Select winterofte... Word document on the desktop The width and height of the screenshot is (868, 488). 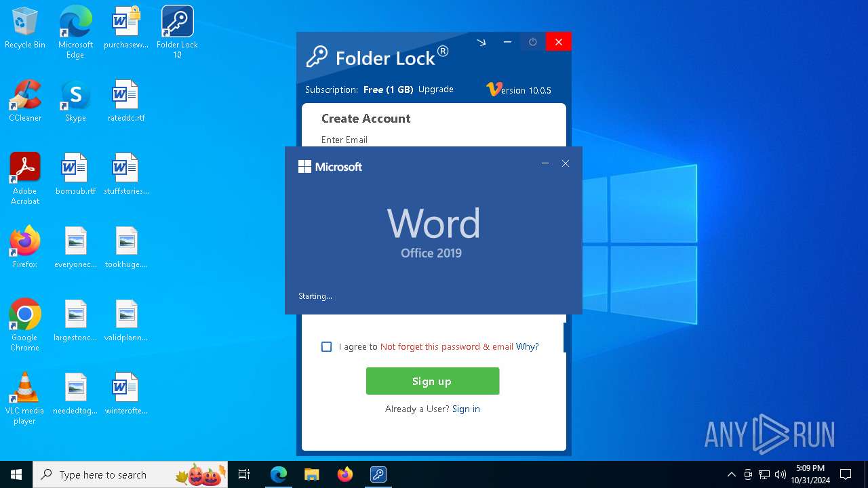click(126, 394)
